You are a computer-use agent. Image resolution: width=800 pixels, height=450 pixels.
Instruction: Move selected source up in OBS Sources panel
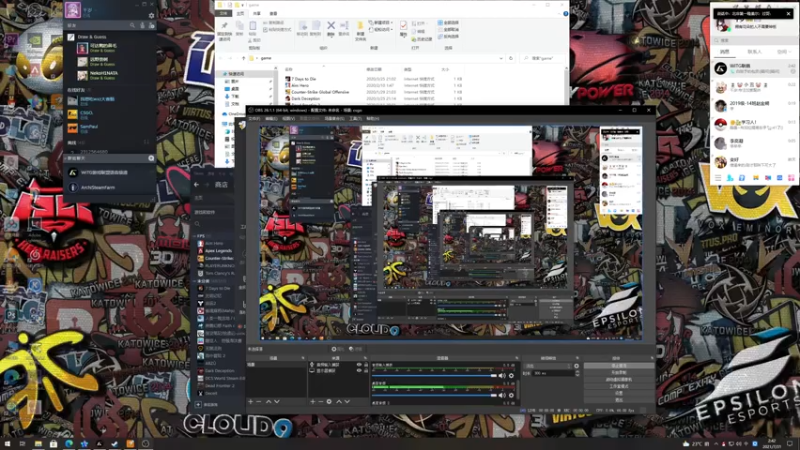click(x=339, y=402)
